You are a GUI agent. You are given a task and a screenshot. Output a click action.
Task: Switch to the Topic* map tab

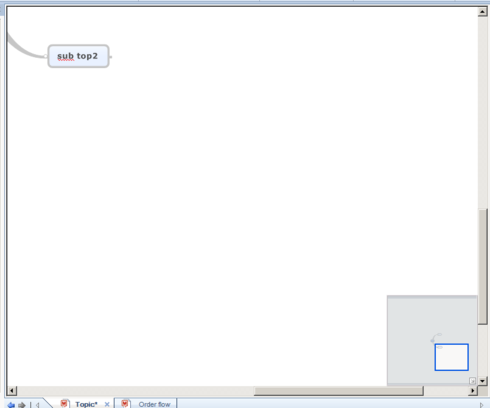tap(86, 404)
